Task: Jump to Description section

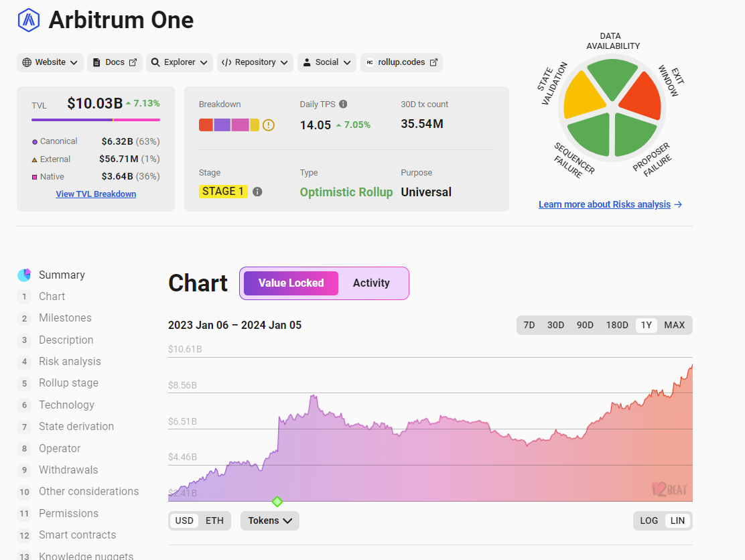Action: pyautogui.click(x=66, y=340)
